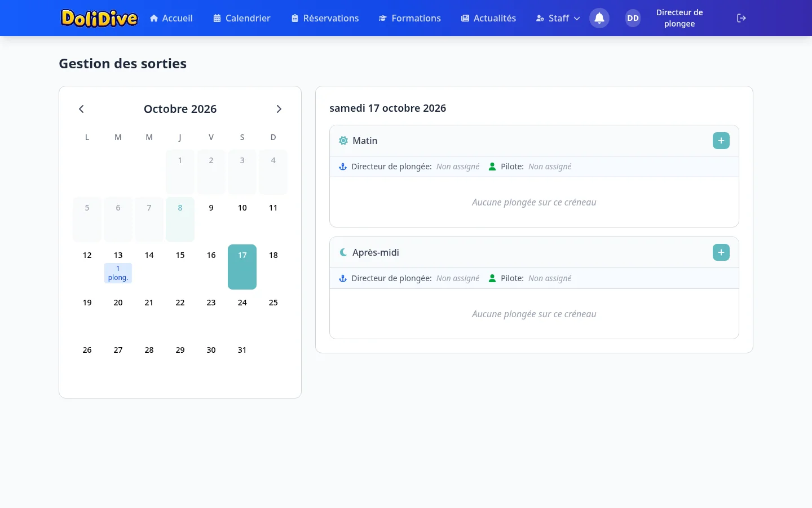The width and height of the screenshot is (812, 508).
Task: Select October 26 in the calendar
Action: pos(87,362)
